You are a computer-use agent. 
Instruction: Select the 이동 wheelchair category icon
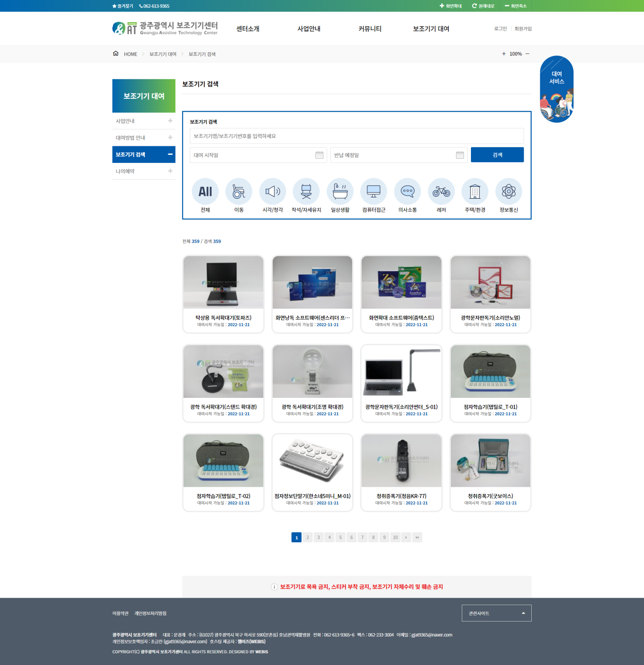(x=239, y=191)
